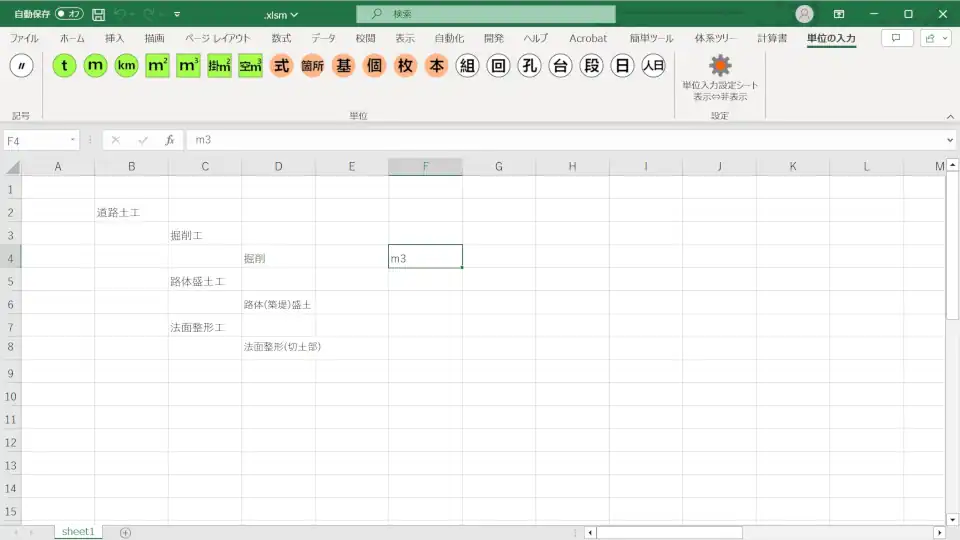Screen dimensions: 960x540
Task: Toggle the unit input settings sheet gear
Action: click(720, 68)
